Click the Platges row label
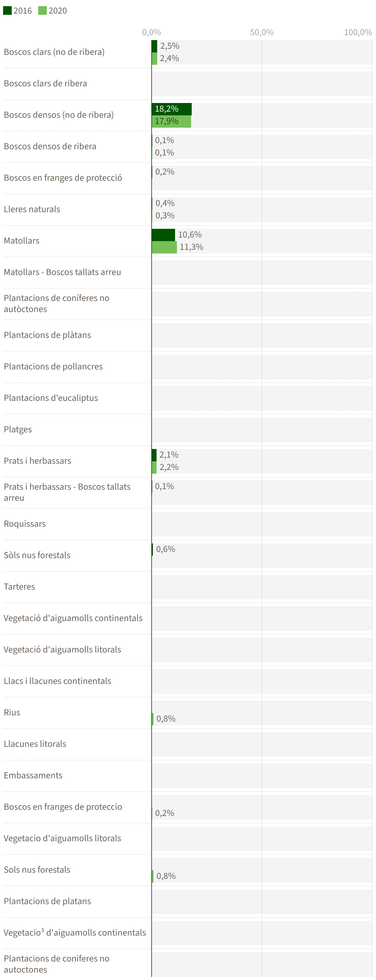Viewport: 376px width, 980px height. pos(18,429)
